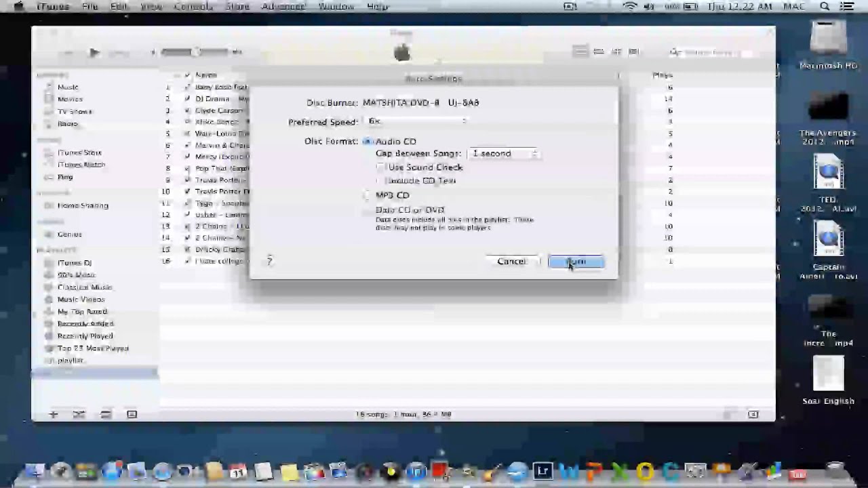Select the Top 25 Most Played playlist
This screenshot has height=488, width=868.
[x=93, y=348]
